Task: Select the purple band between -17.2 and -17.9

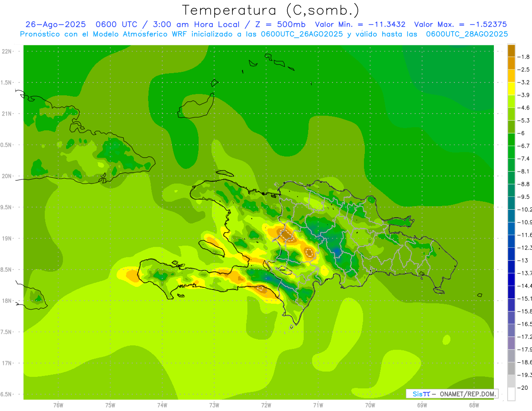Action: [511, 343]
